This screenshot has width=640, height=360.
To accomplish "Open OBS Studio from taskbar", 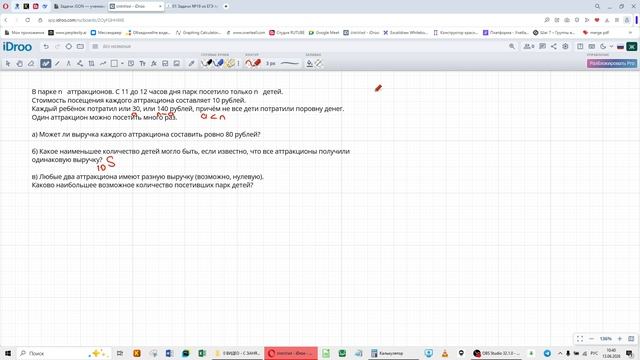I will (496, 353).
